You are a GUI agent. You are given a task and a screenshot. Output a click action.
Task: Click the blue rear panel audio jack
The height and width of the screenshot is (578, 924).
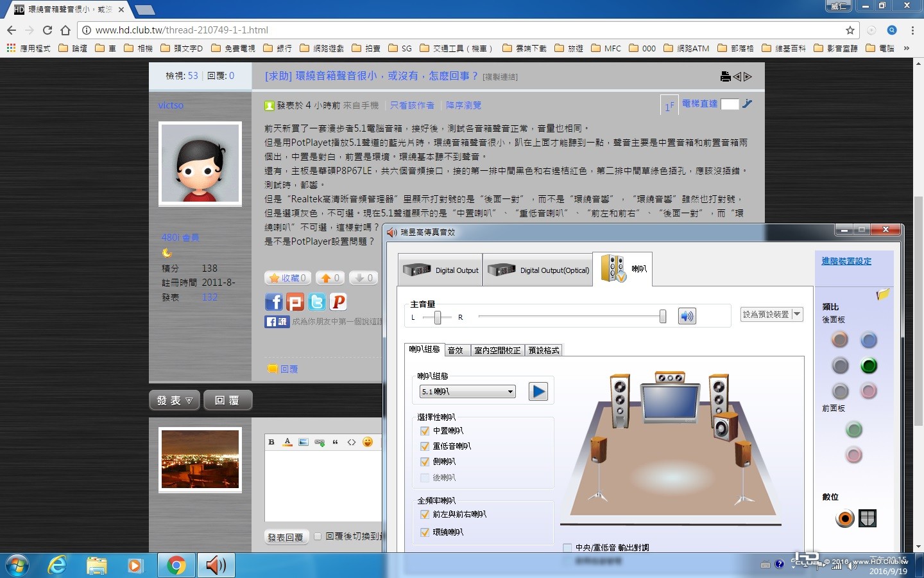[869, 340]
